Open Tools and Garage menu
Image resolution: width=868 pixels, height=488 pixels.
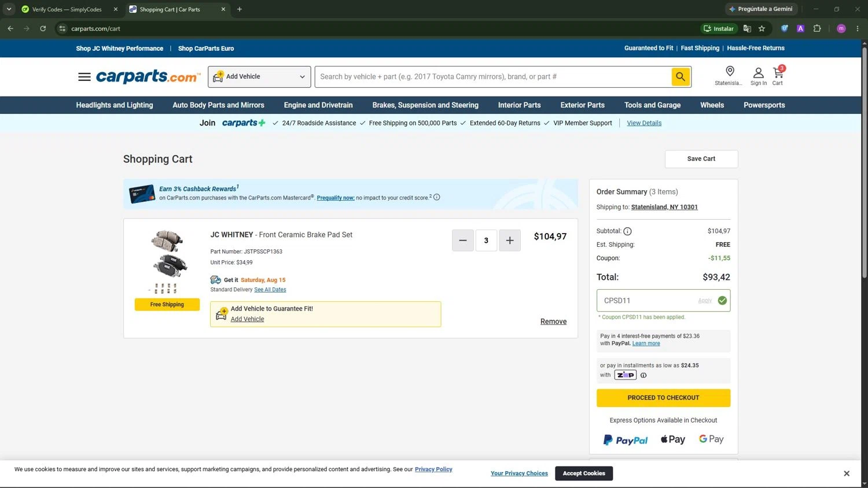[652, 105]
